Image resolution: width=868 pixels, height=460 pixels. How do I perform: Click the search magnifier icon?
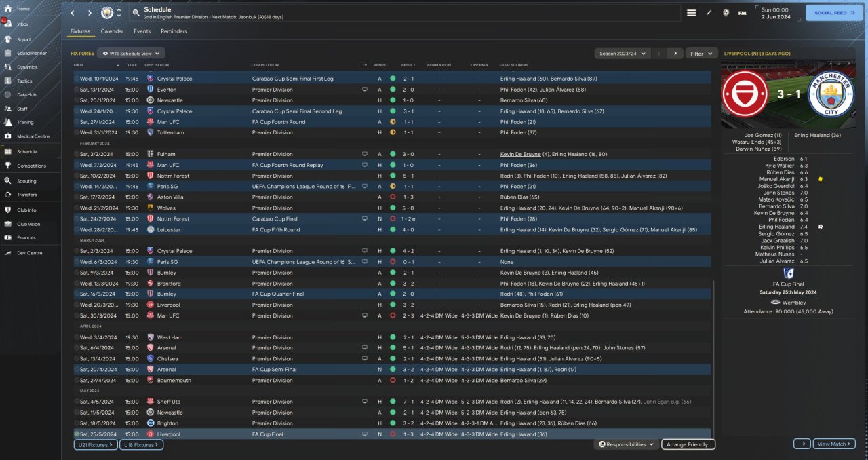(136, 13)
